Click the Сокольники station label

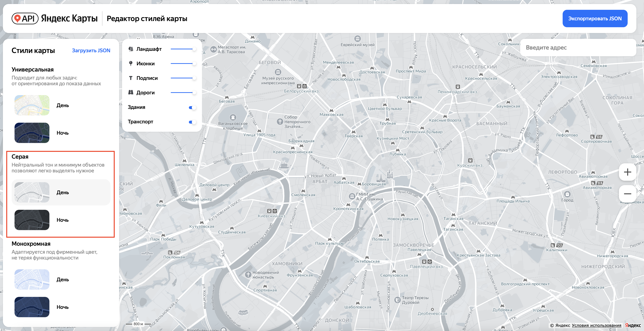[x=509, y=44]
